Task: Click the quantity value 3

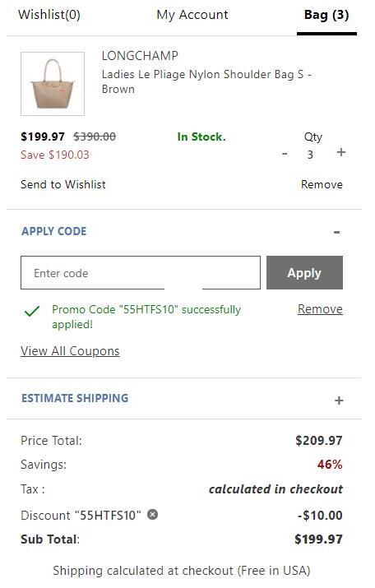Action: coord(310,155)
